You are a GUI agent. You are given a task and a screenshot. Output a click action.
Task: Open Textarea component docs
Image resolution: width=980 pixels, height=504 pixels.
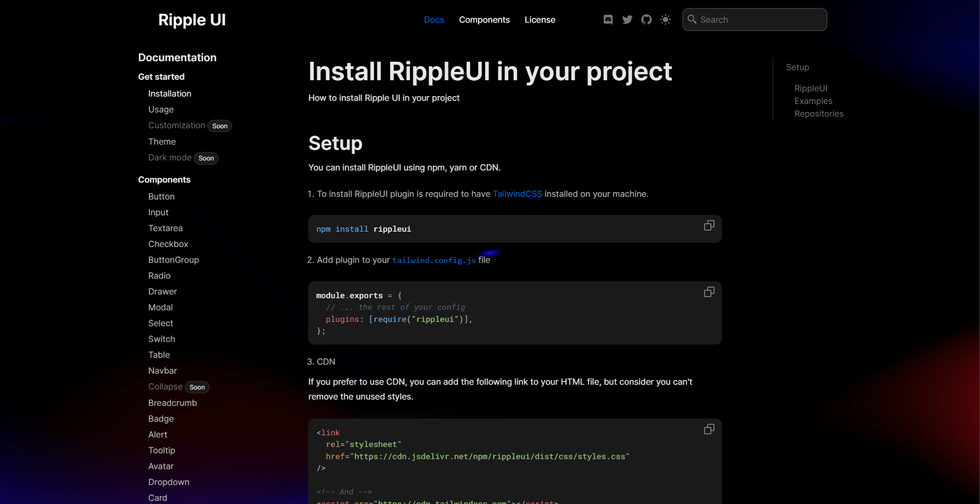(x=165, y=228)
